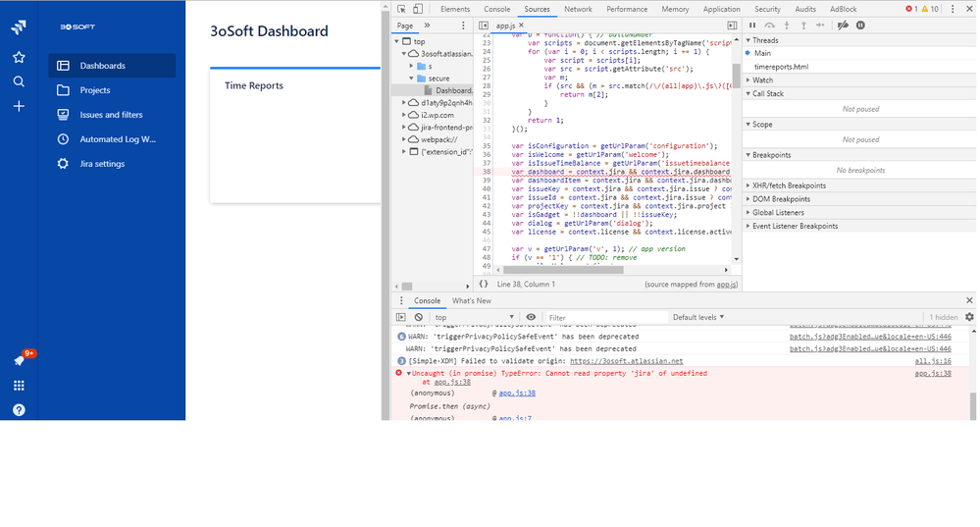The height and width of the screenshot is (527, 980).
Task: Open Issues and filters
Action: (112, 115)
